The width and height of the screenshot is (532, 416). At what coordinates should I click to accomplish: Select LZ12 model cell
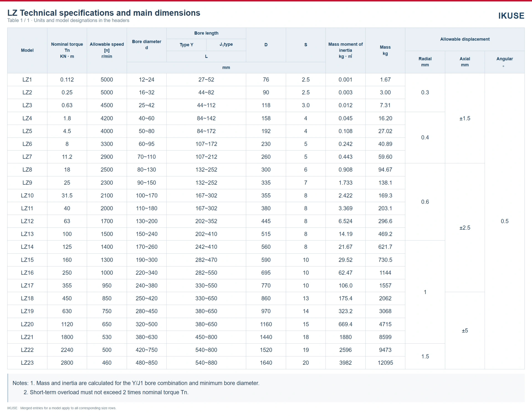click(27, 221)
